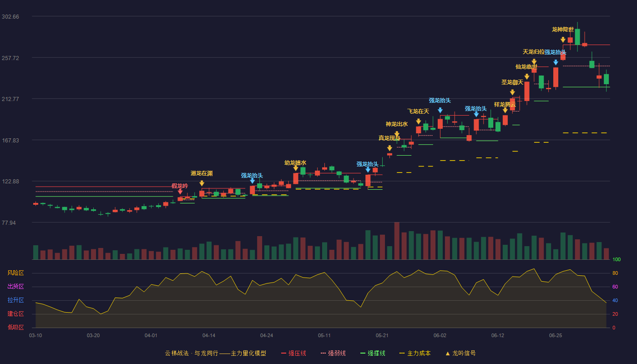Click the 04-14 date label
Image resolution: width=637 pixels, height=364 pixels.
[x=209, y=335]
